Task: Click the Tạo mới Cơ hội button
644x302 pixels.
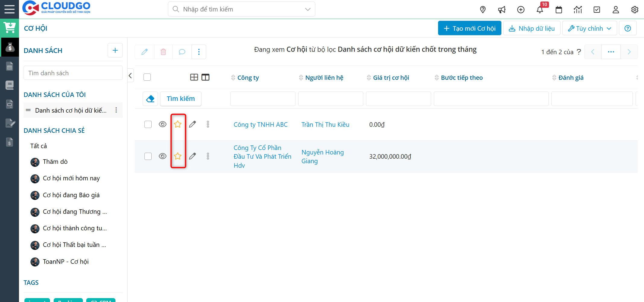Action: [469, 28]
